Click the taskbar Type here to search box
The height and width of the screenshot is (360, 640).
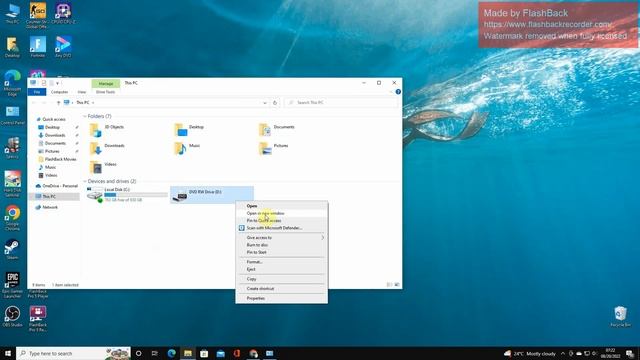(x=73, y=353)
